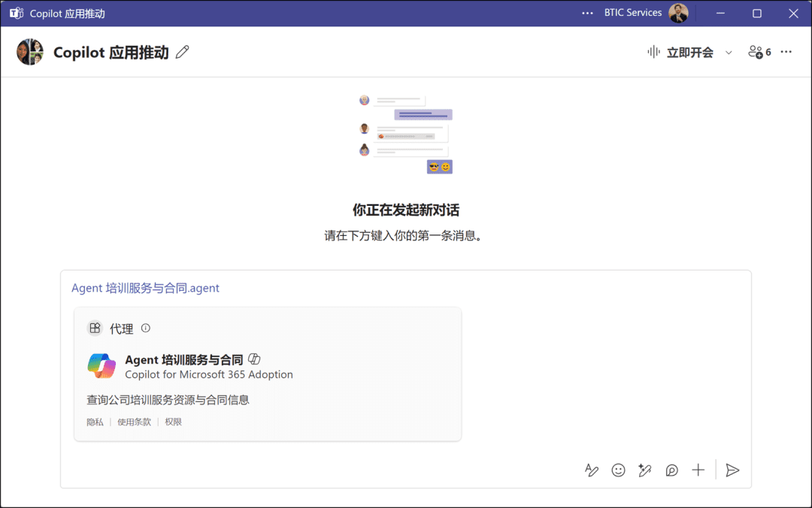Open the plus actions and apps button
This screenshot has width=812, height=508.
(x=698, y=470)
